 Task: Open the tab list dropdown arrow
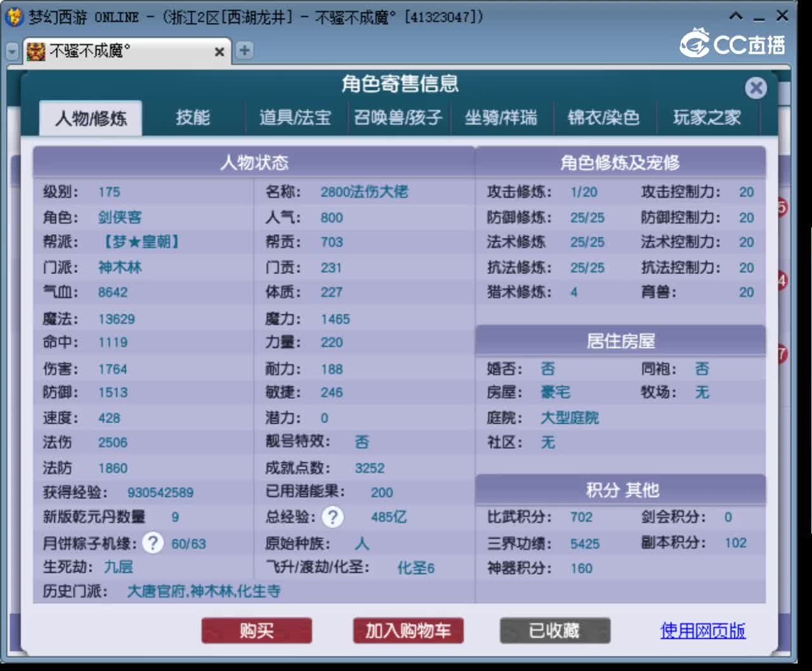pos(13,51)
